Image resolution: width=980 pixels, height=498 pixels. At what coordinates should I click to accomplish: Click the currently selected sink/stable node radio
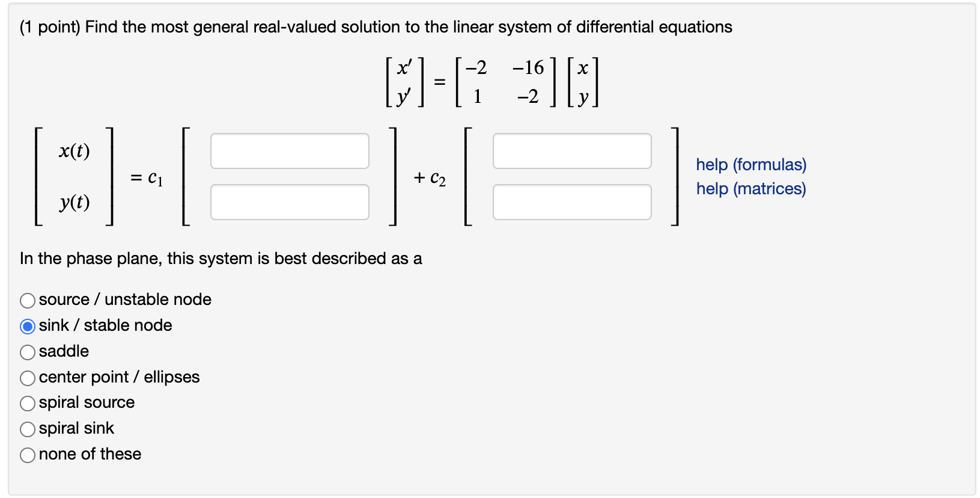click(x=27, y=326)
